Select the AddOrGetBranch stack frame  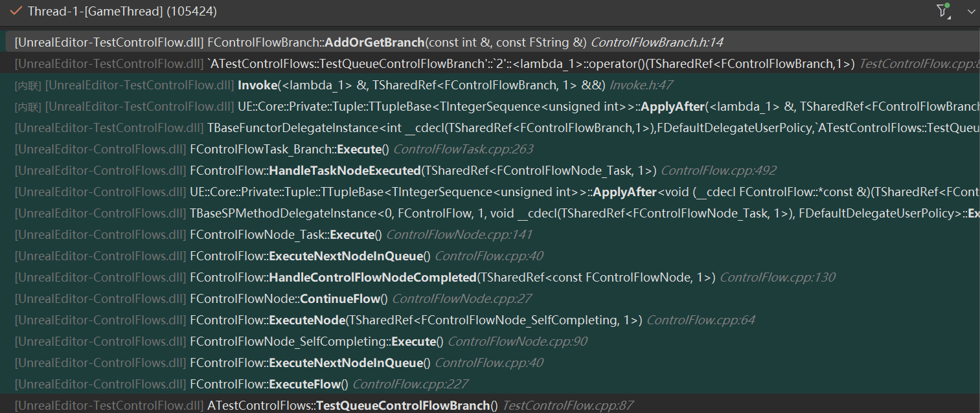[374, 42]
